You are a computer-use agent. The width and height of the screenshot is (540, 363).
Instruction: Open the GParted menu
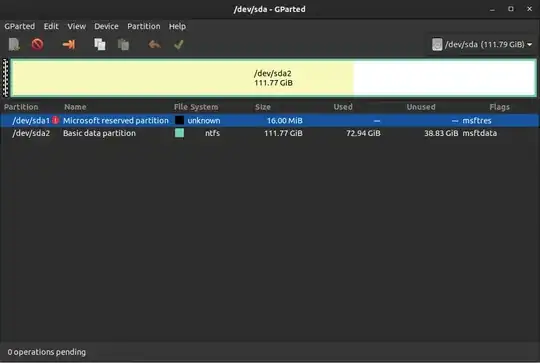click(20, 26)
